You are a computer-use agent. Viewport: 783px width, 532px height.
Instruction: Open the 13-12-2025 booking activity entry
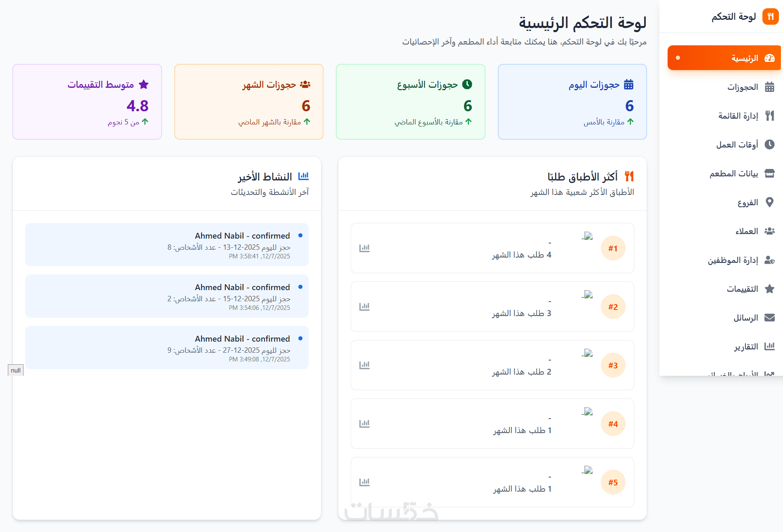(x=167, y=245)
